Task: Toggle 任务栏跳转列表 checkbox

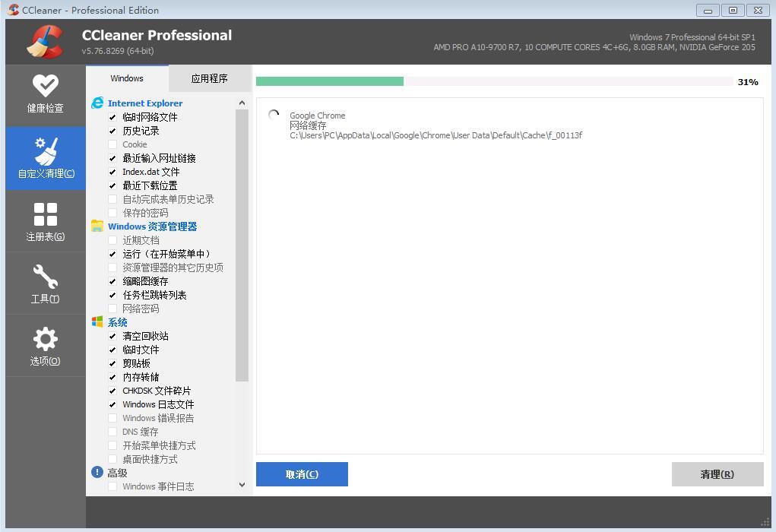Action: [x=112, y=295]
